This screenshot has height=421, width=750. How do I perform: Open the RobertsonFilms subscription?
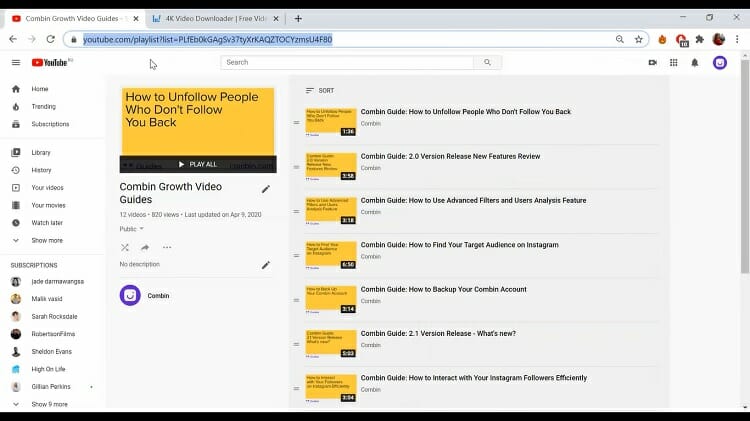click(x=53, y=334)
